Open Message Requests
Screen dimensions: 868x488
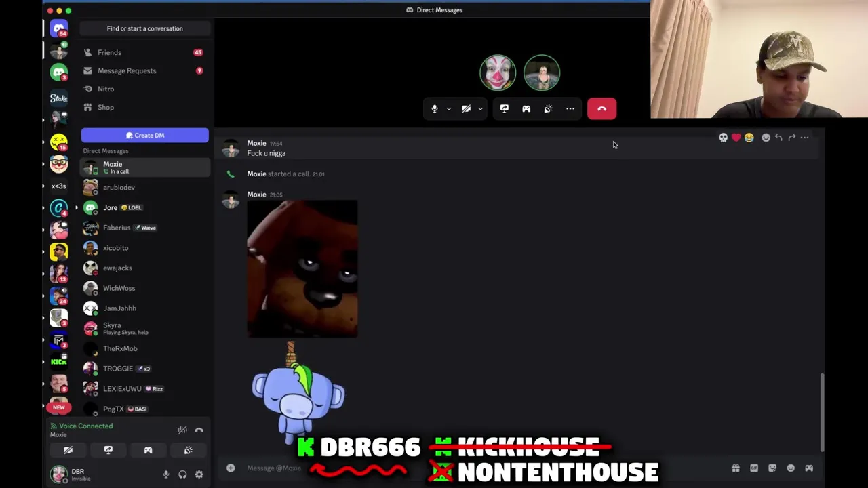[144, 70]
